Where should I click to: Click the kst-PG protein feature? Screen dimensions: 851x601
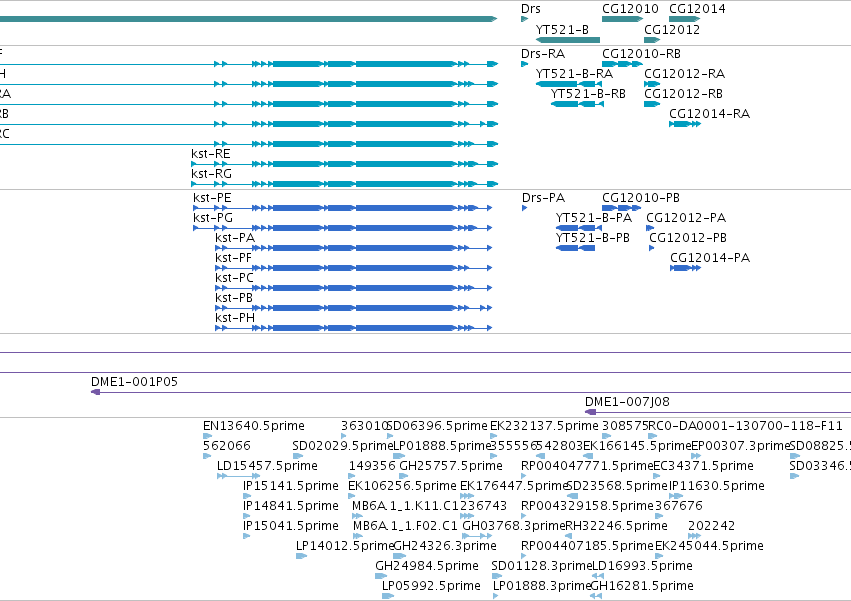(342, 228)
